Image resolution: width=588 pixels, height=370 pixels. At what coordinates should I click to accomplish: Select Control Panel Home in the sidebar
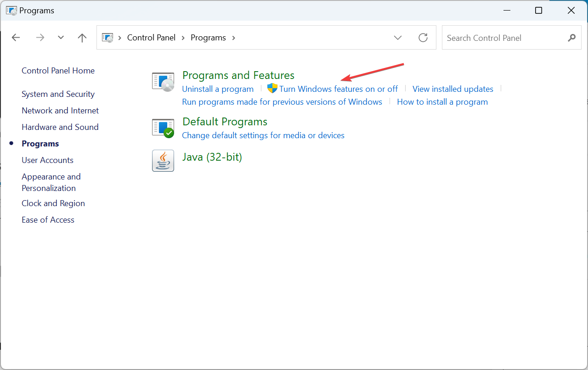pyautogui.click(x=58, y=70)
